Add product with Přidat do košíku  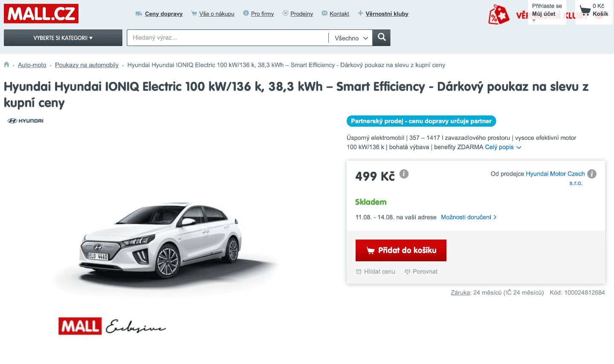pos(401,250)
